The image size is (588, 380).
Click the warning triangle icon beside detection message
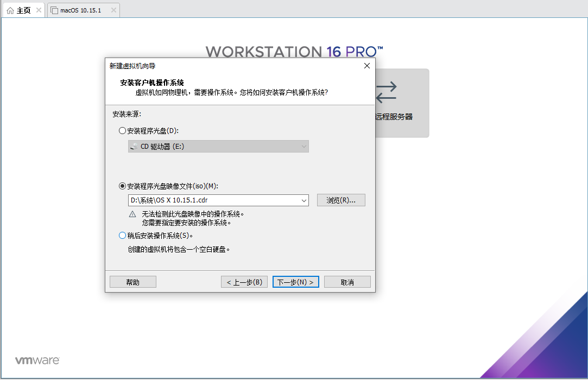[x=132, y=214]
